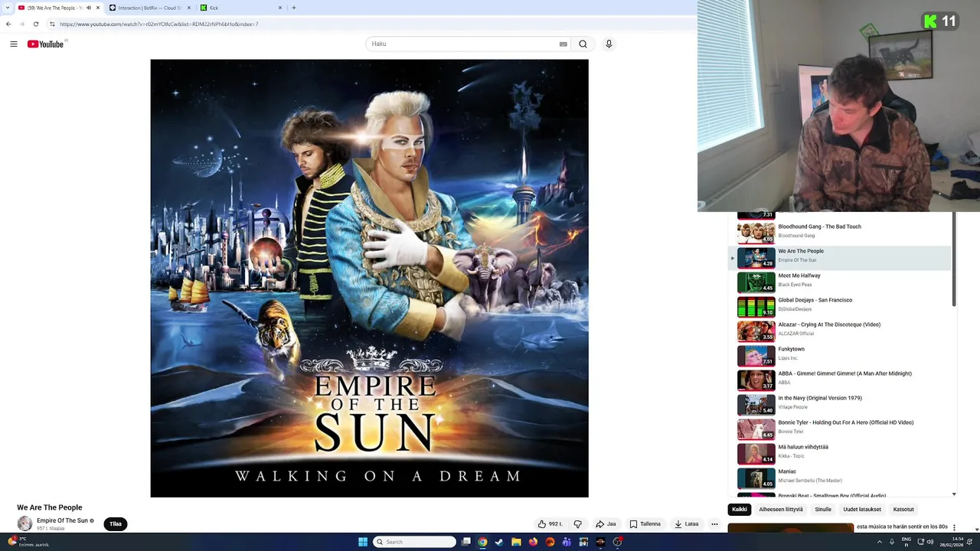Dislike the video with thumbs-down icon

(x=578, y=524)
